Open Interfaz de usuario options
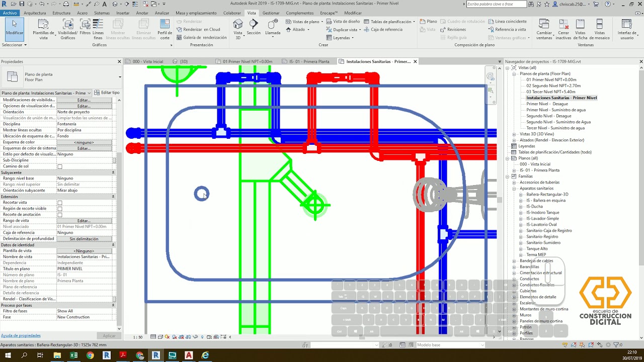This screenshot has height=362, width=644. point(627,29)
